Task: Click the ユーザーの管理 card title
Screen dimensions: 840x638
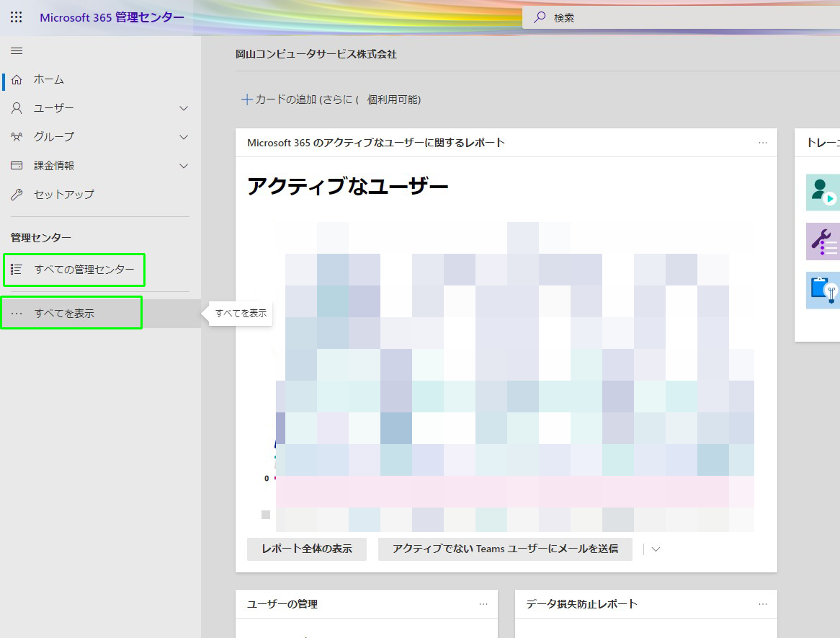Action: coord(282,603)
